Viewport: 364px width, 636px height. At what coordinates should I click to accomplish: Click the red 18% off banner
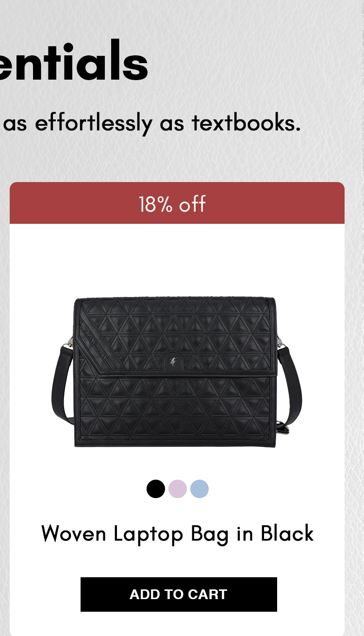point(177,203)
